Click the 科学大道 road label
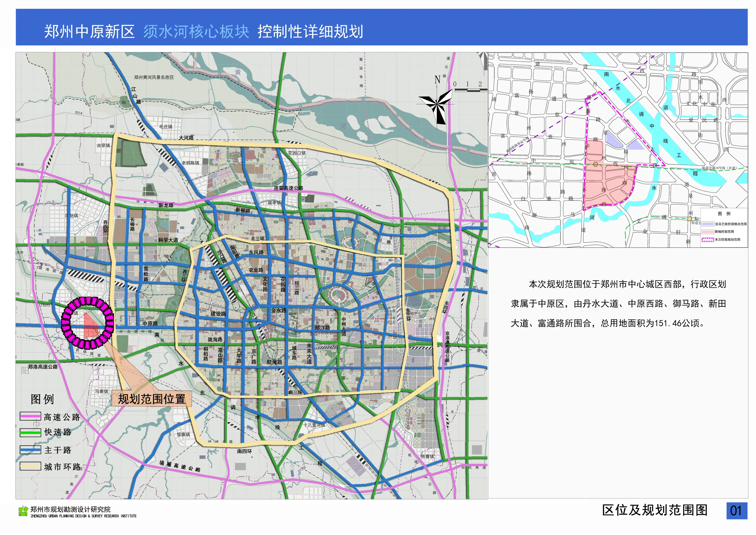 pos(168,240)
